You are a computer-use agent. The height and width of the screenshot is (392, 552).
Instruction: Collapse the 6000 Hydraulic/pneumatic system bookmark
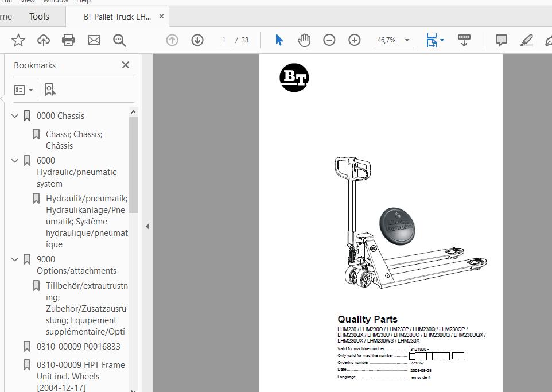(x=15, y=161)
